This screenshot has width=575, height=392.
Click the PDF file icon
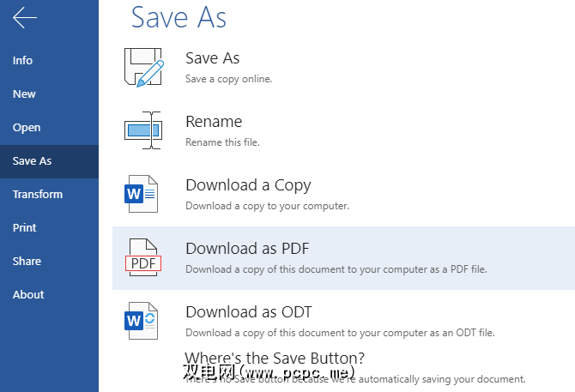click(x=142, y=258)
